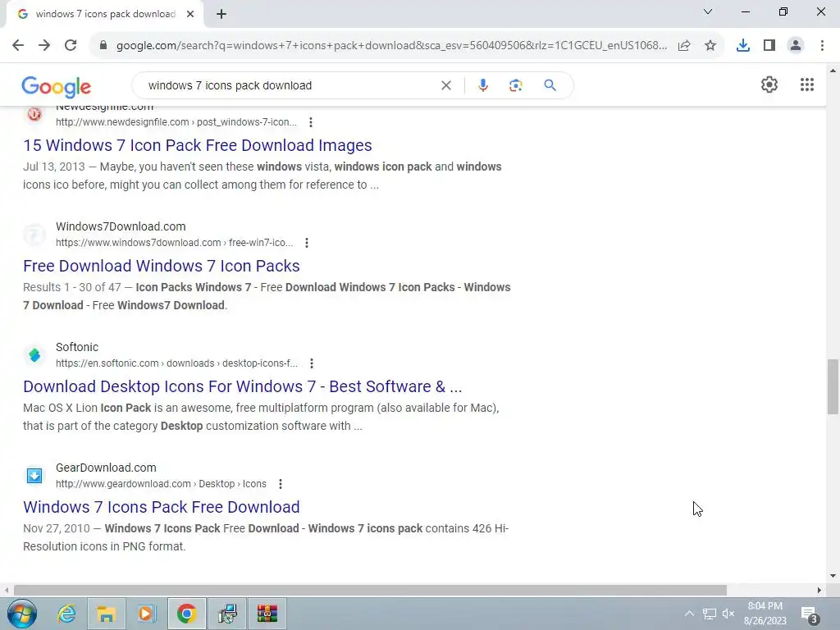This screenshot has height=630, width=840.
Task: Bookmark this page with the star icon
Action: click(x=710, y=46)
